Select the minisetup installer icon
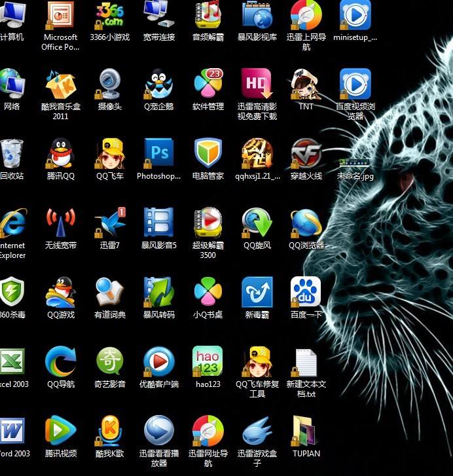 [x=355, y=15]
